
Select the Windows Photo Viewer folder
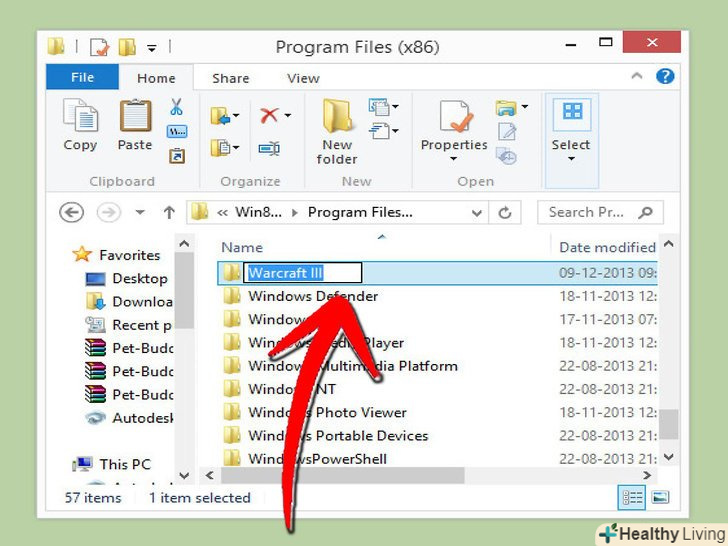436,412
